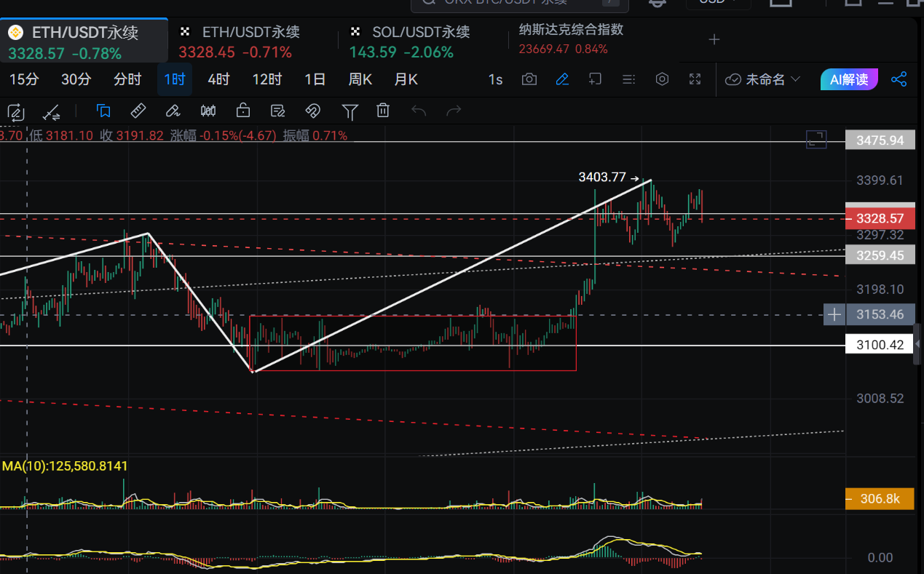Click the trash icon to delete drawings
924x574 pixels.
tap(383, 111)
